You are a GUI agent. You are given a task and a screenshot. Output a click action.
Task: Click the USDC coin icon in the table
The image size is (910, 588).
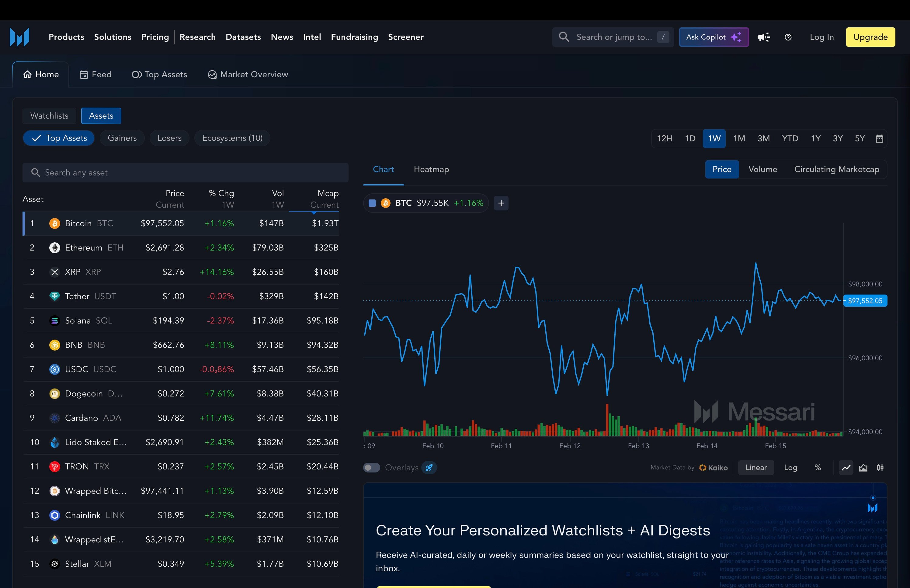click(x=55, y=369)
